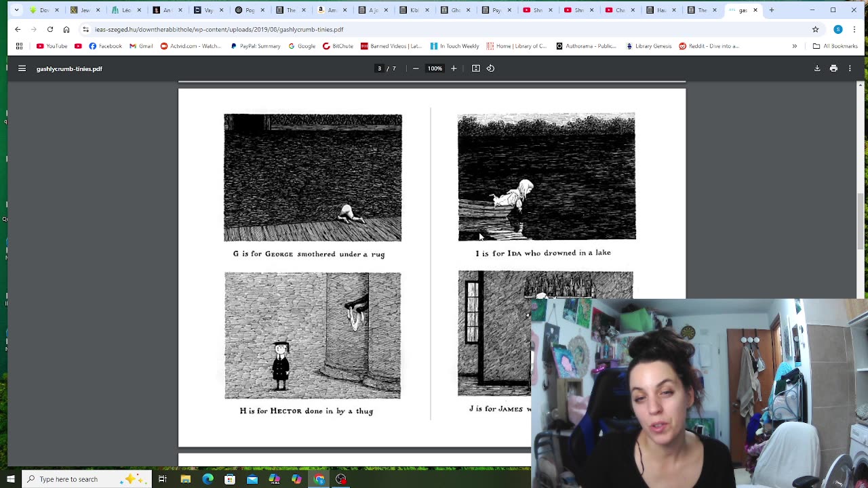Open Chrome's three-dot menu
Screen dimensions: 868x488
click(x=854, y=29)
